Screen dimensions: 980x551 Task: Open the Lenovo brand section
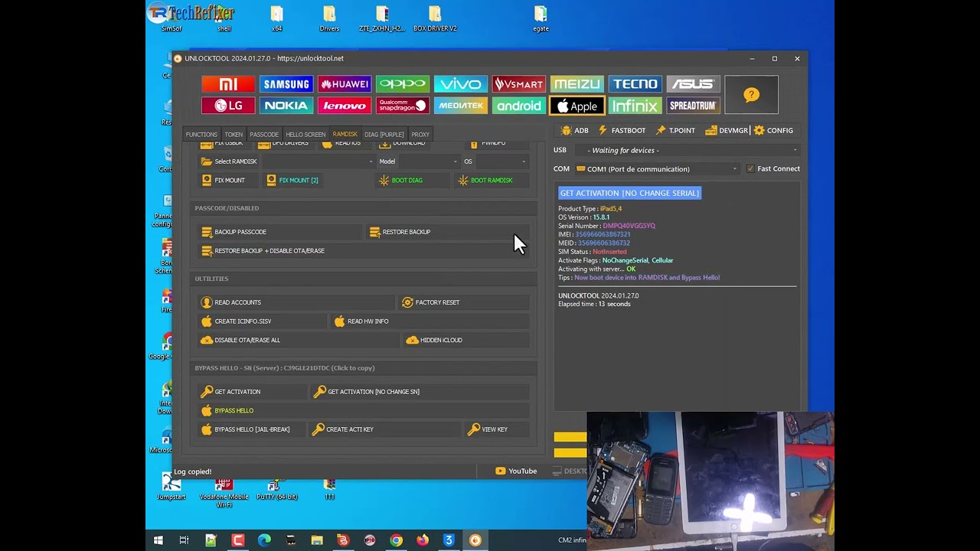click(344, 106)
